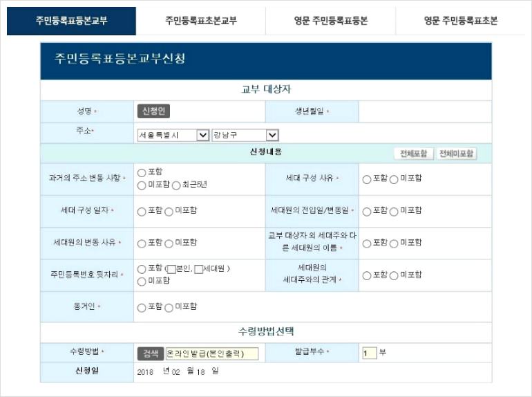The height and width of the screenshot is (397, 532).
Task: Select 최근5년 for 과거의 주소 변동 사항
Action: pyautogui.click(x=175, y=185)
